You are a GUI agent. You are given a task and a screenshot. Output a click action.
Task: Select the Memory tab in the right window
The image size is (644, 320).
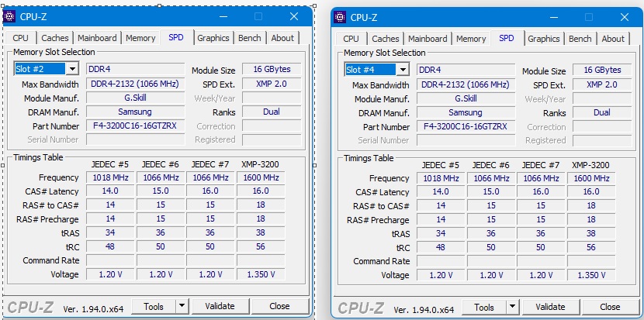[471, 39]
